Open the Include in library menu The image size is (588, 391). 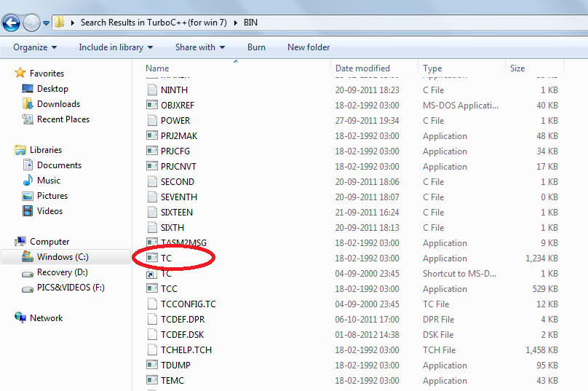point(116,47)
